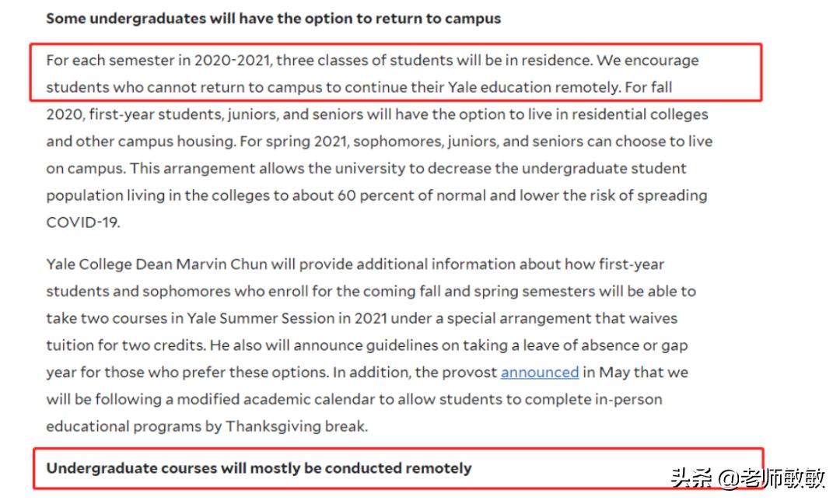
Task: Click the 'Undergraduate courses will mostly be conducted remotely' heading
Action: [259, 468]
